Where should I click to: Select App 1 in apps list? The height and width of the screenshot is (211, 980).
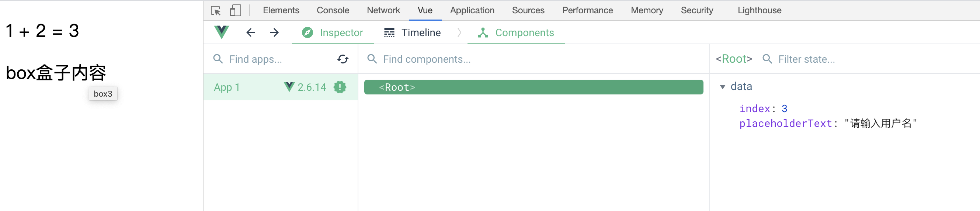pyautogui.click(x=280, y=87)
